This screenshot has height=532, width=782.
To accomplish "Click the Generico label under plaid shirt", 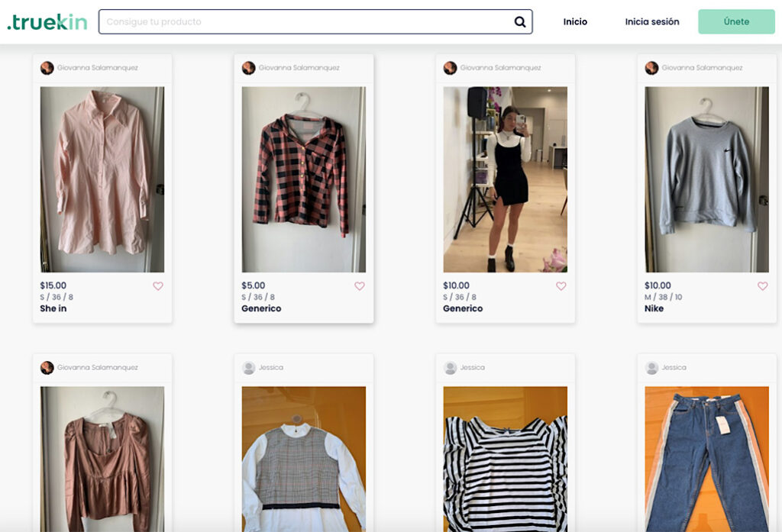I will click(261, 309).
